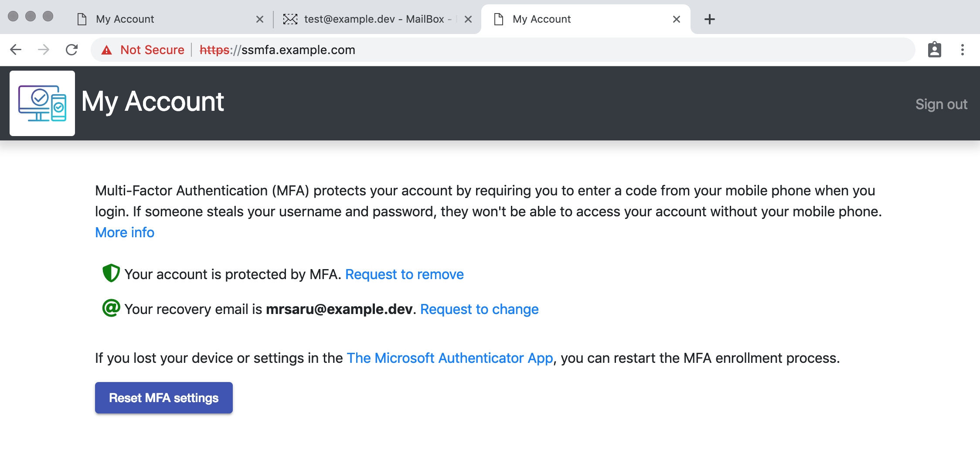
Task: Click Request to remove MFA link
Action: coord(404,274)
